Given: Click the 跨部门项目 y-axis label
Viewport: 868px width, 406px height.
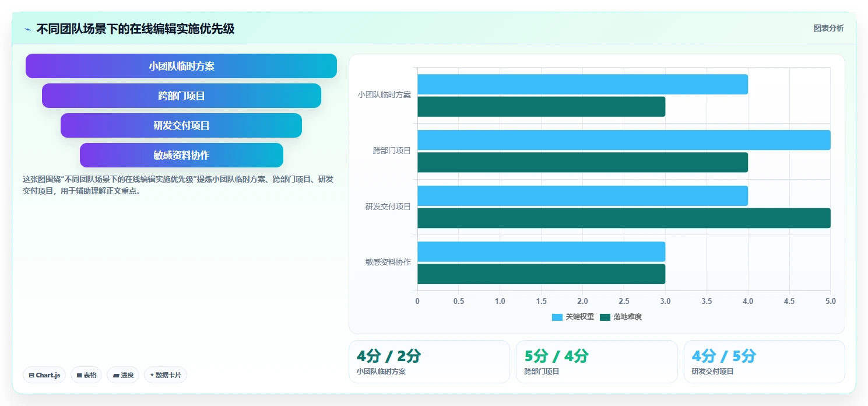Looking at the screenshot, I should (392, 150).
